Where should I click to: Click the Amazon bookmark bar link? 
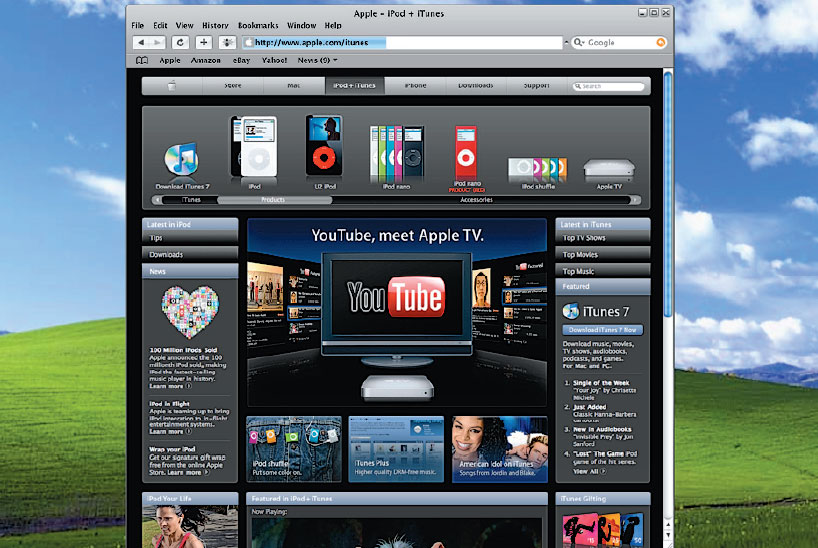[x=206, y=60]
